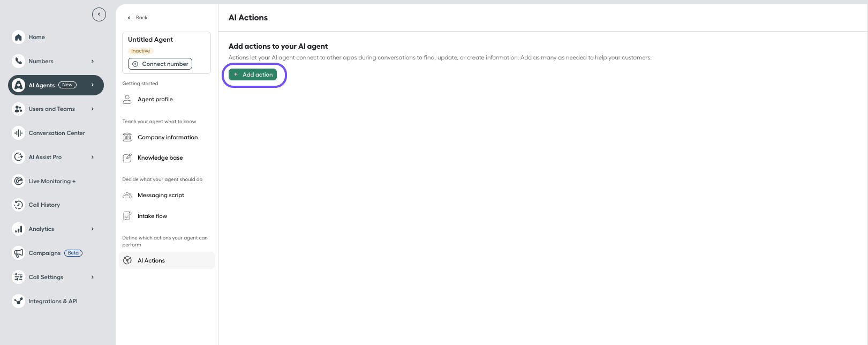
Task: Open the Messaging script section
Action: click(x=161, y=195)
